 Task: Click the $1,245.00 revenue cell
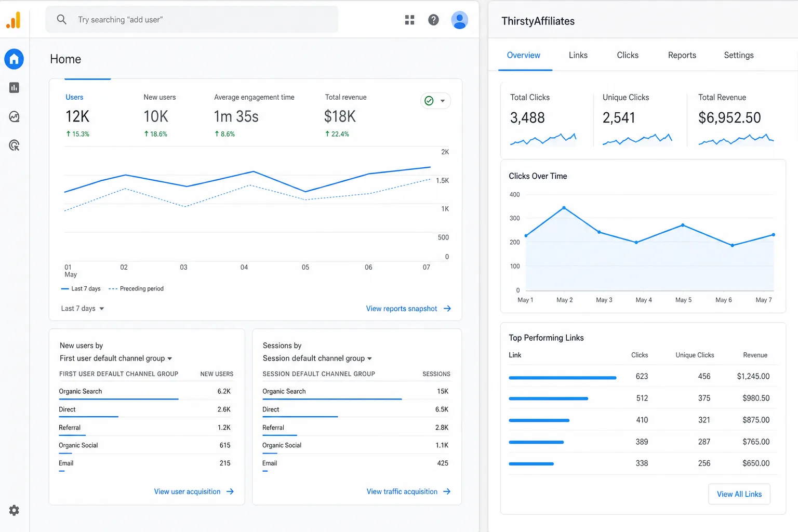click(x=753, y=376)
